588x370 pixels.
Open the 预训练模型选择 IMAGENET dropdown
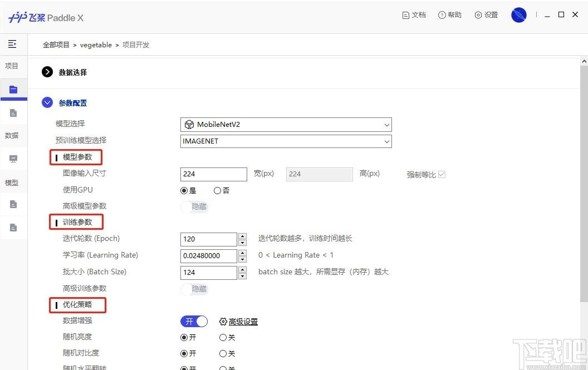point(286,141)
